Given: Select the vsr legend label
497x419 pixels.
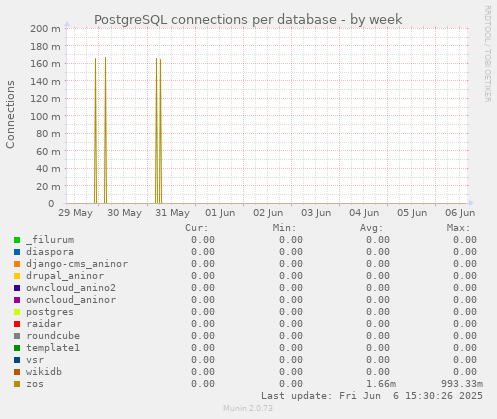Looking at the screenshot, I should (35, 360).
